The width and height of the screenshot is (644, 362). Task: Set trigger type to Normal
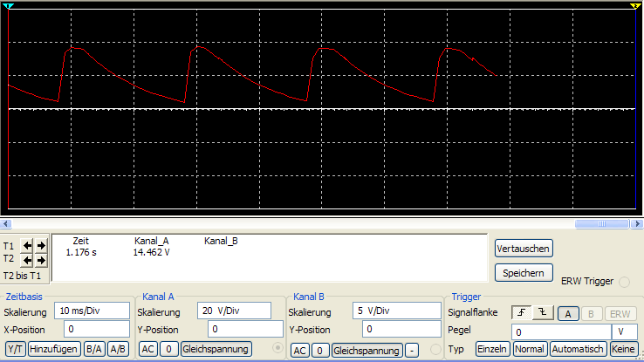[x=530, y=349]
